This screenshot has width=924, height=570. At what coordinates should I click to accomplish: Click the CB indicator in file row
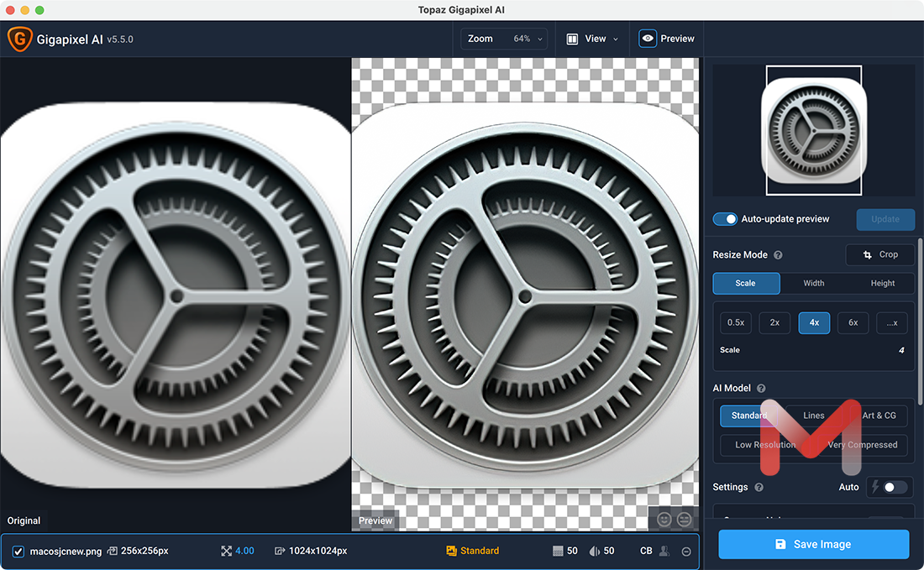[x=646, y=552]
